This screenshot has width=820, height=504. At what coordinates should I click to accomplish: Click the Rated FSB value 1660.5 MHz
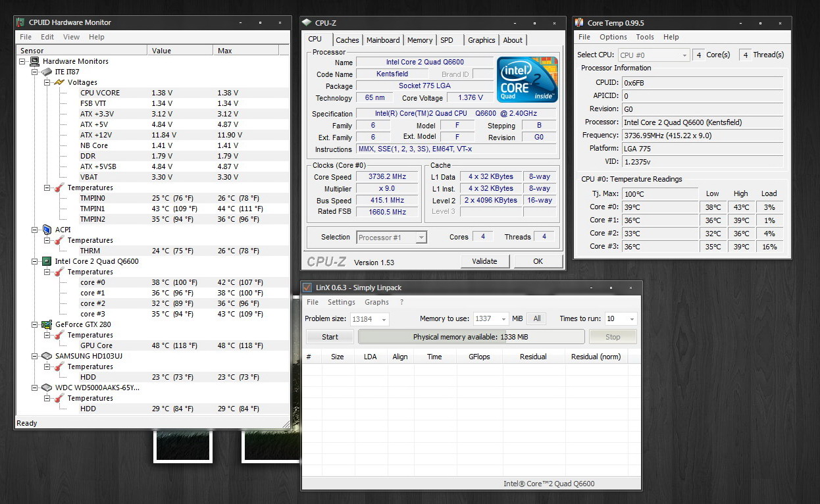point(388,212)
